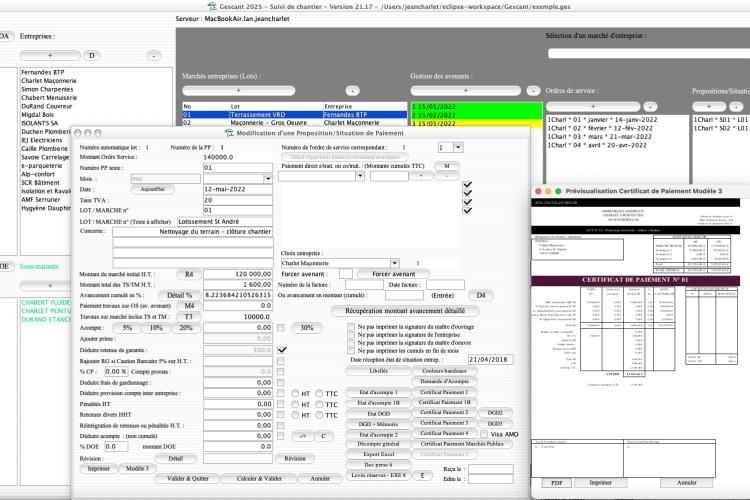750x500 pixels.
Task: Add an amendment under Gestion des avenants
Action: [x=465, y=90]
